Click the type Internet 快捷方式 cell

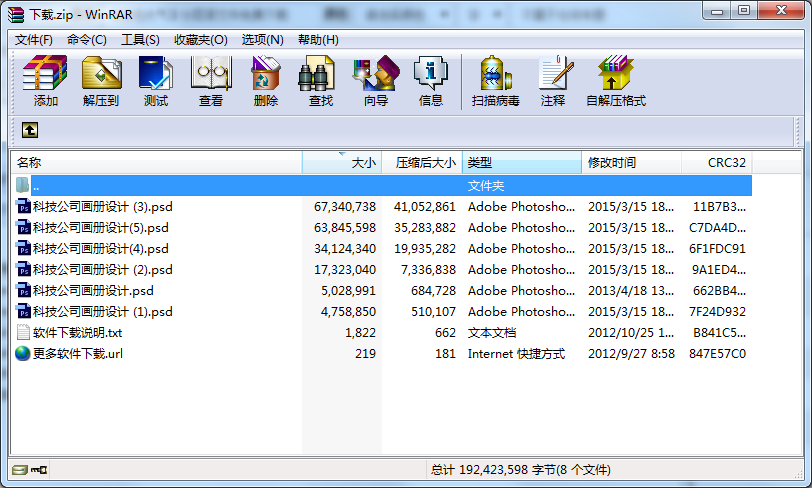[516, 353]
